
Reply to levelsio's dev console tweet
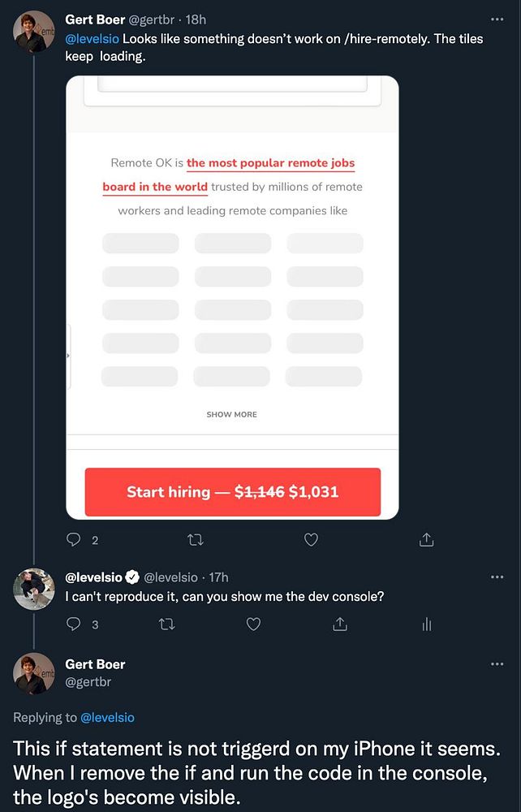(x=74, y=624)
